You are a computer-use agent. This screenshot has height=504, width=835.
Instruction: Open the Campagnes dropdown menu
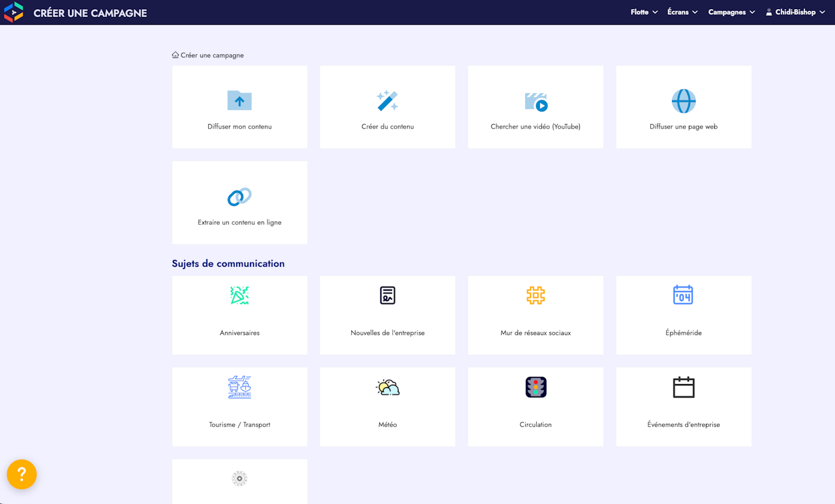pos(731,12)
